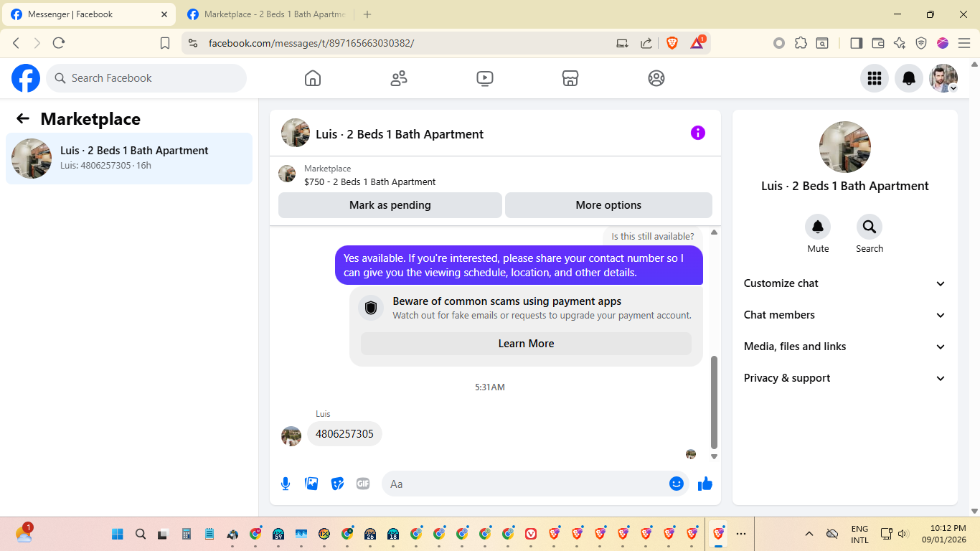Open the browser extensions puzzle icon
The width and height of the screenshot is (980, 551).
(801, 43)
